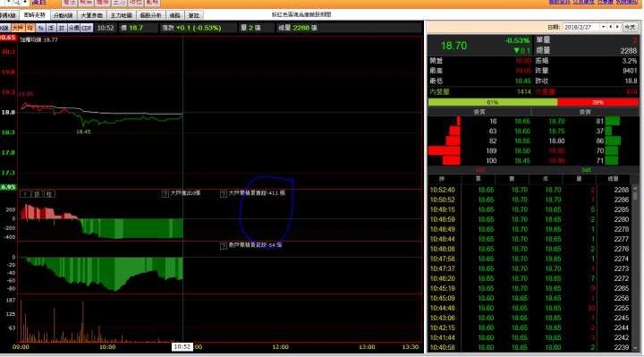644x357 pixels.
Task: Toggle the % percentage scale button
Action: click(40, 28)
